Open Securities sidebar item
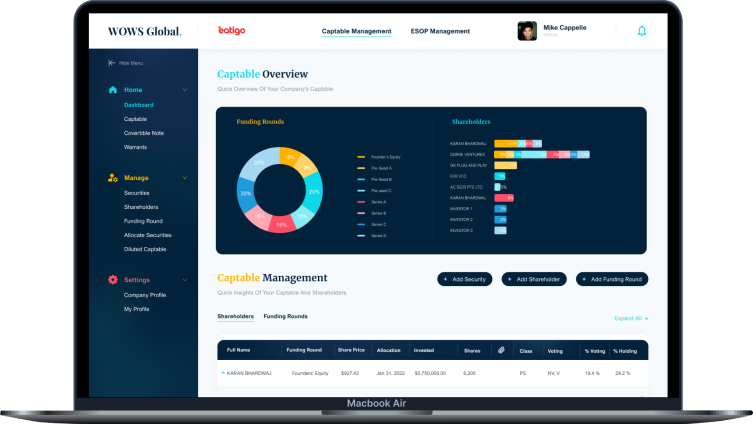 coord(136,193)
